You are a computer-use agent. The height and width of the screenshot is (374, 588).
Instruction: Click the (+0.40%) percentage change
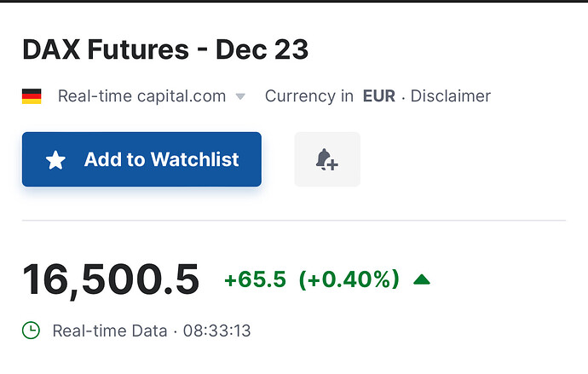349,279
